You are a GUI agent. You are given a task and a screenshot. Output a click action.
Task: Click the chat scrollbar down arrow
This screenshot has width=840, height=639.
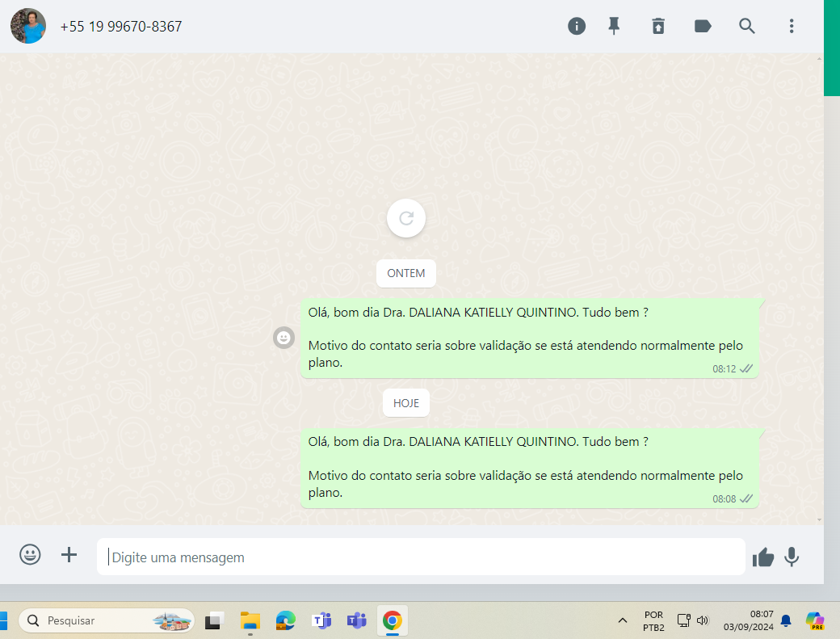pyautogui.click(x=820, y=519)
